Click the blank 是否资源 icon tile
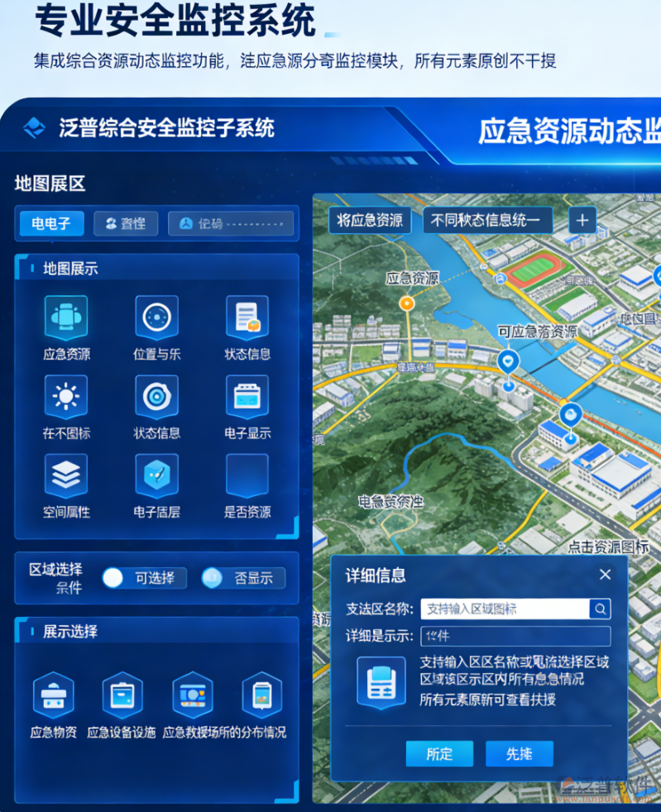The height and width of the screenshot is (812, 661). (x=247, y=475)
